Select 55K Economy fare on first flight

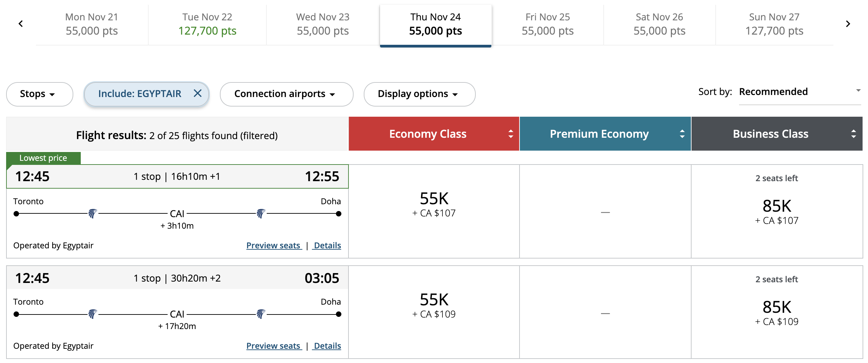pos(434,204)
